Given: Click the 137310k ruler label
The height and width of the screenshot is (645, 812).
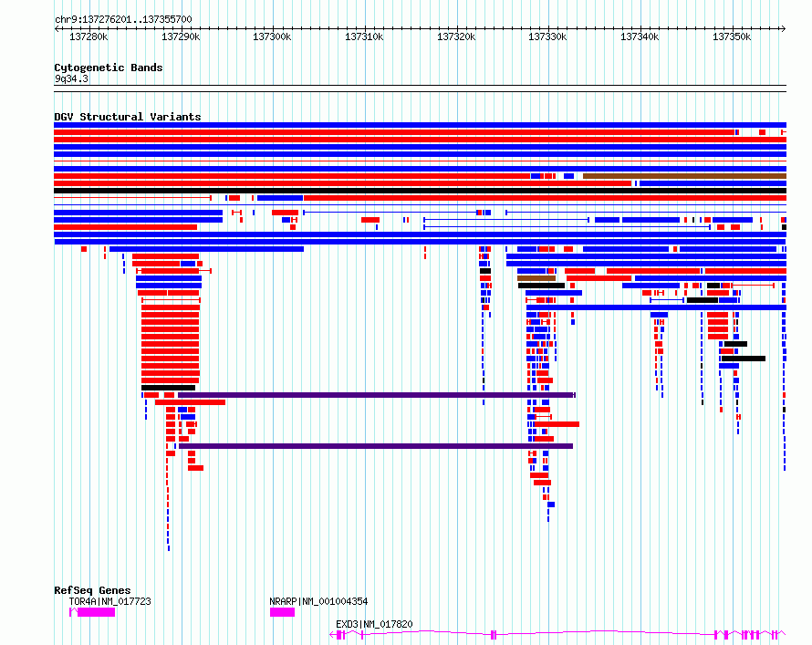Looking at the screenshot, I should pos(364,36).
